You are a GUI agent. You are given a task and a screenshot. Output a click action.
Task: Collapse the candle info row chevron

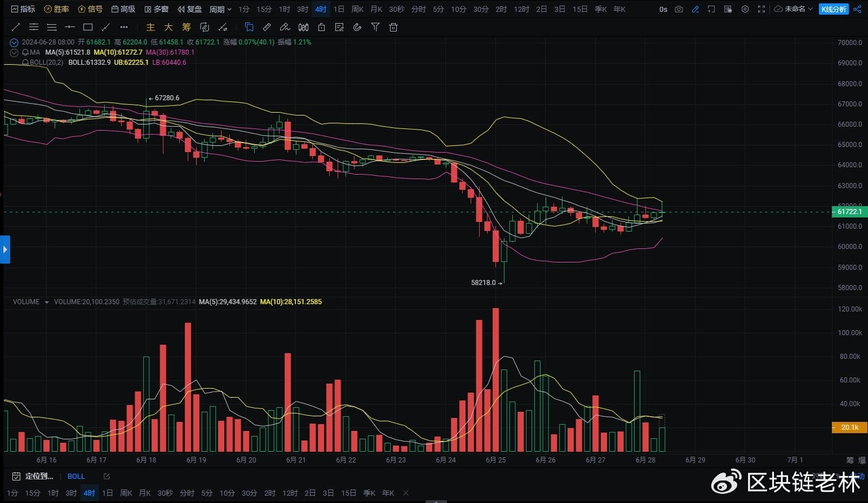click(14, 42)
